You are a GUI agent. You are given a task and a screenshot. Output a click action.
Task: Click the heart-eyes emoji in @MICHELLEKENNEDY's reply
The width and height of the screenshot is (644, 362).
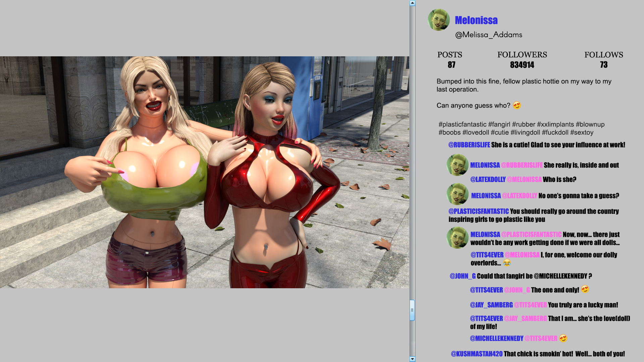(563, 338)
